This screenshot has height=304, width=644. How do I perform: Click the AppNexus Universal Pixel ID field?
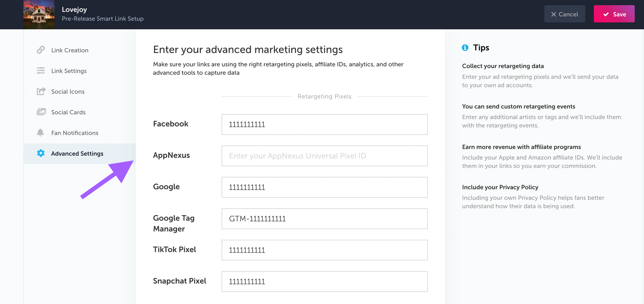point(325,156)
